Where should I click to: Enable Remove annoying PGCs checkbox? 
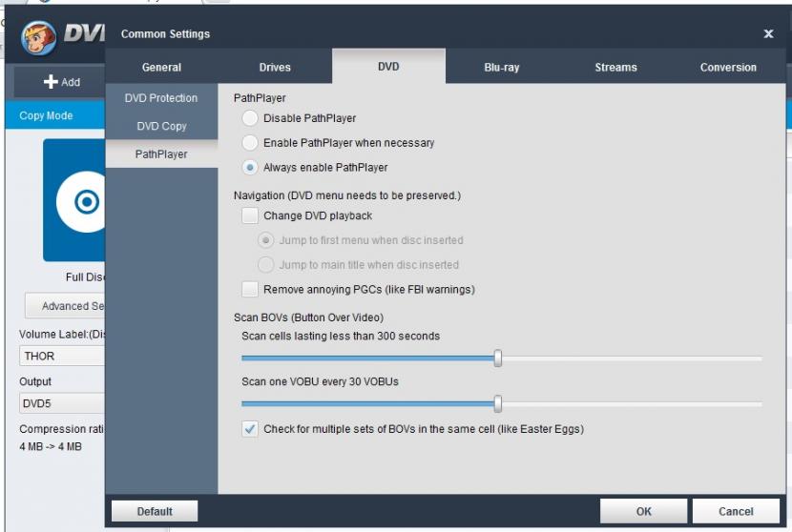coord(249,289)
